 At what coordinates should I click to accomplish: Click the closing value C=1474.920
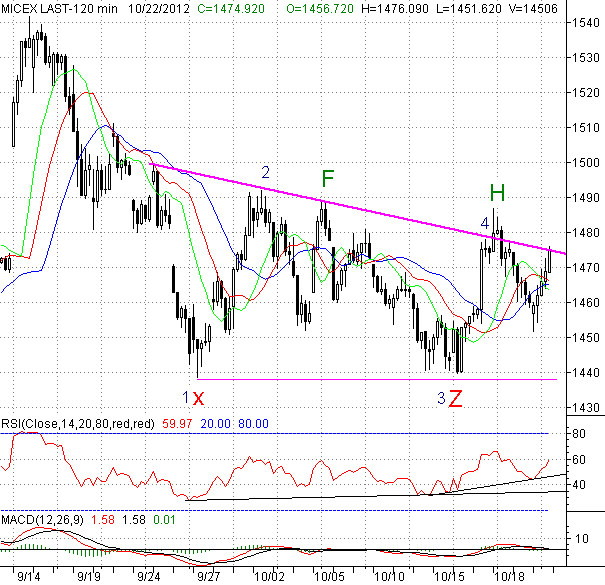(x=231, y=8)
